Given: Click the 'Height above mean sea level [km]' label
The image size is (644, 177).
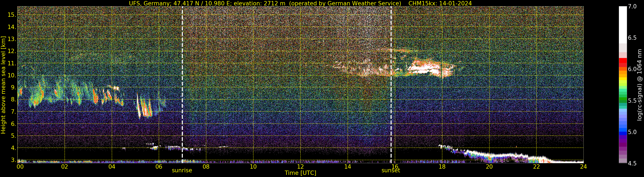Looking at the screenshot, I should [x=3, y=85].
